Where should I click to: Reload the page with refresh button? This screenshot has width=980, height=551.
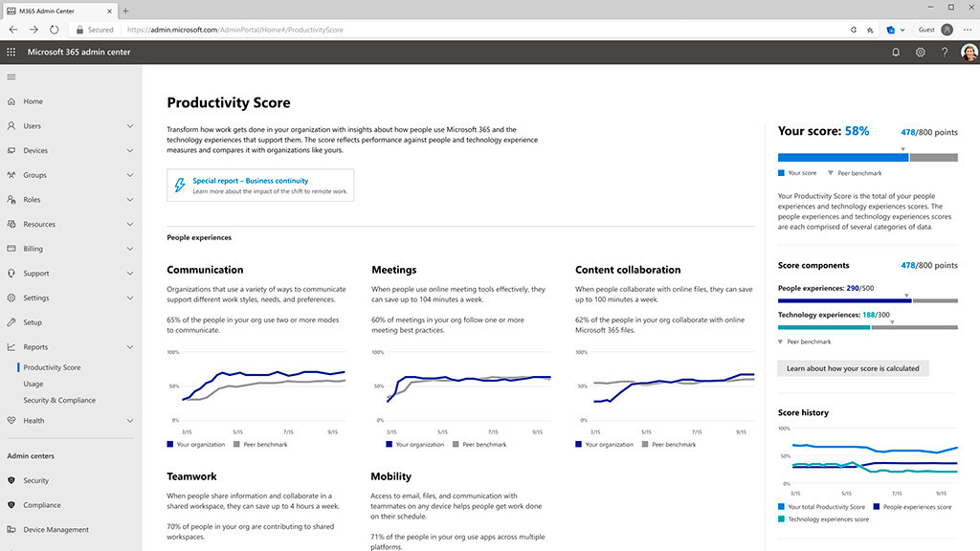[55, 30]
